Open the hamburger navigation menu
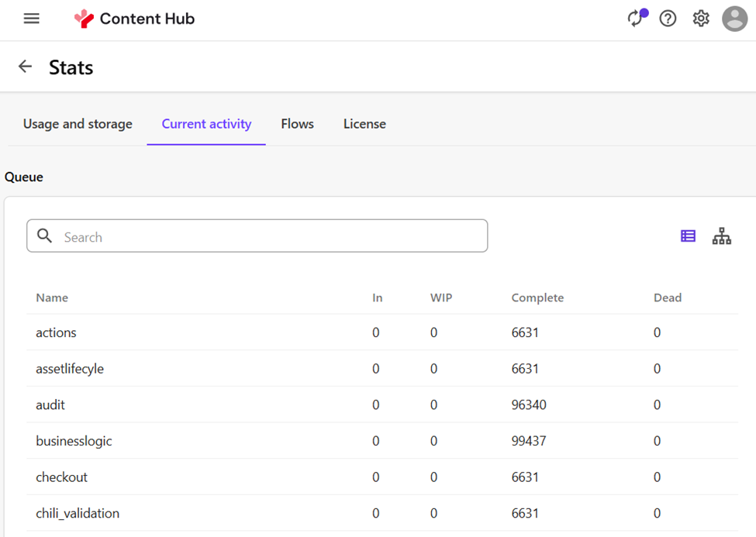Image resolution: width=756 pixels, height=537 pixels. [x=31, y=19]
